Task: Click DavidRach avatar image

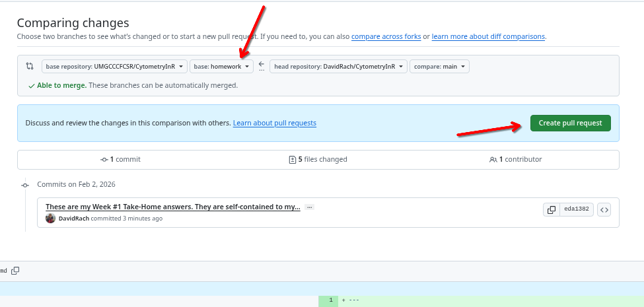Action: tap(50, 219)
